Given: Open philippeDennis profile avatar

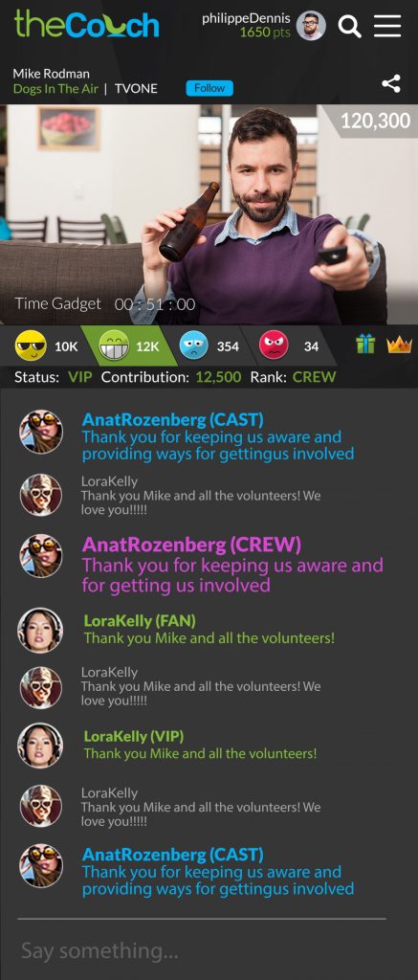Looking at the screenshot, I should pyautogui.click(x=311, y=26).
